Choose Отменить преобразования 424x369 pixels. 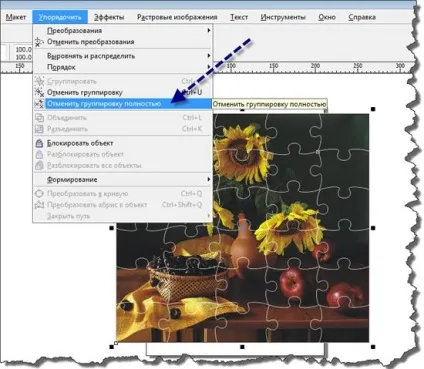[123, 42]
